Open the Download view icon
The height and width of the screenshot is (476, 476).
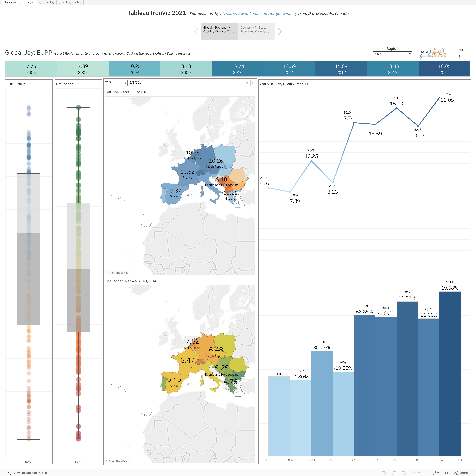[434, 473]
